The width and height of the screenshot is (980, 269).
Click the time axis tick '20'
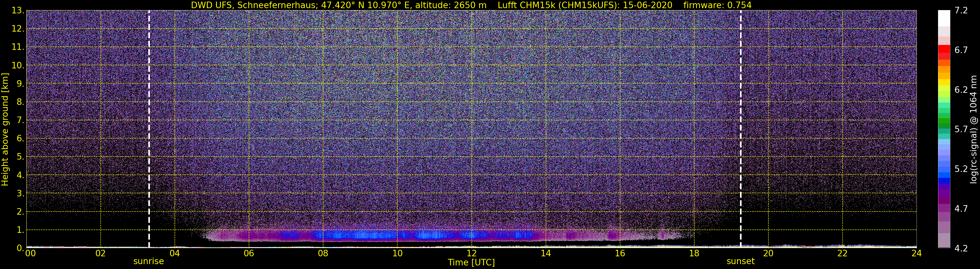(768, 253)
